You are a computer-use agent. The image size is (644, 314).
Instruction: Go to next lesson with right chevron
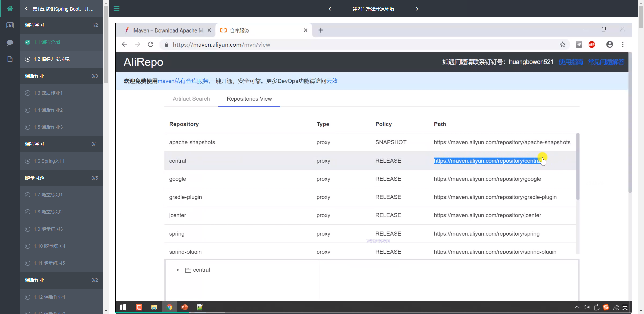[x=417, y=9]
